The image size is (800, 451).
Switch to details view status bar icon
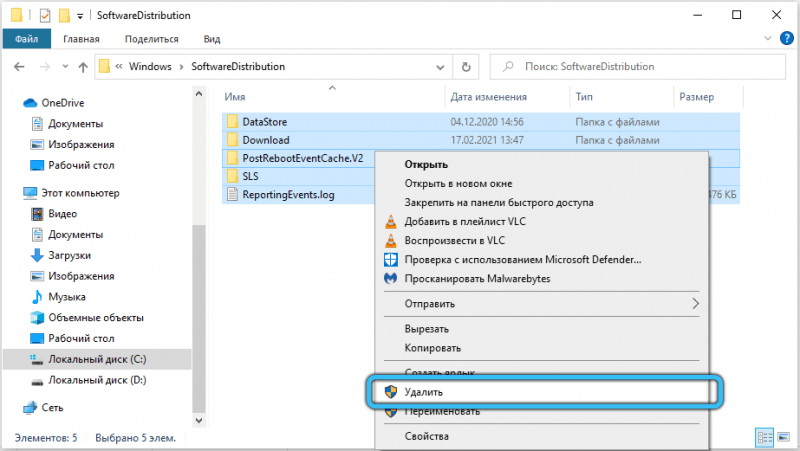pyautogui.click(x=764, y=437)
